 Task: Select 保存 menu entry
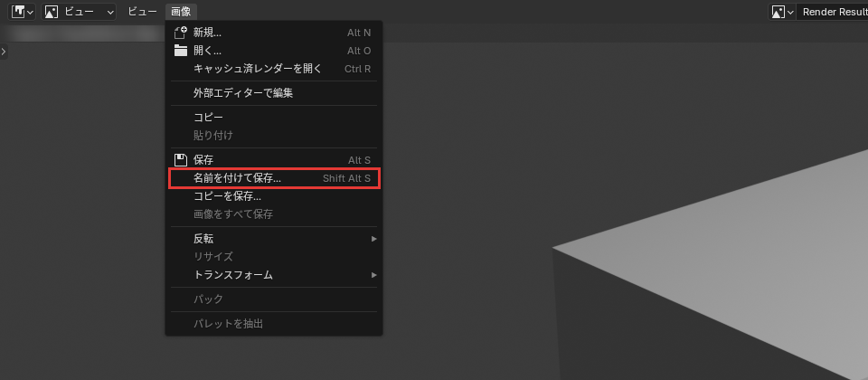click(273, 160)
